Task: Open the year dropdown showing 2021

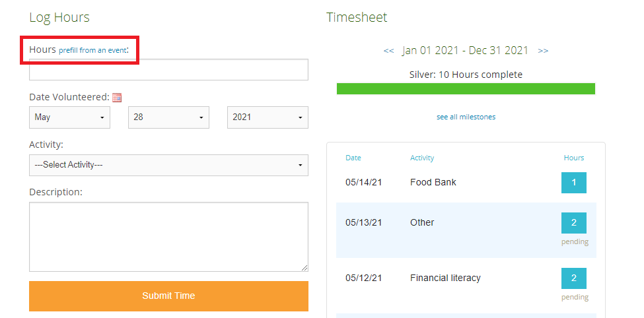Action: pyautogui.click(x=268, y=117)
